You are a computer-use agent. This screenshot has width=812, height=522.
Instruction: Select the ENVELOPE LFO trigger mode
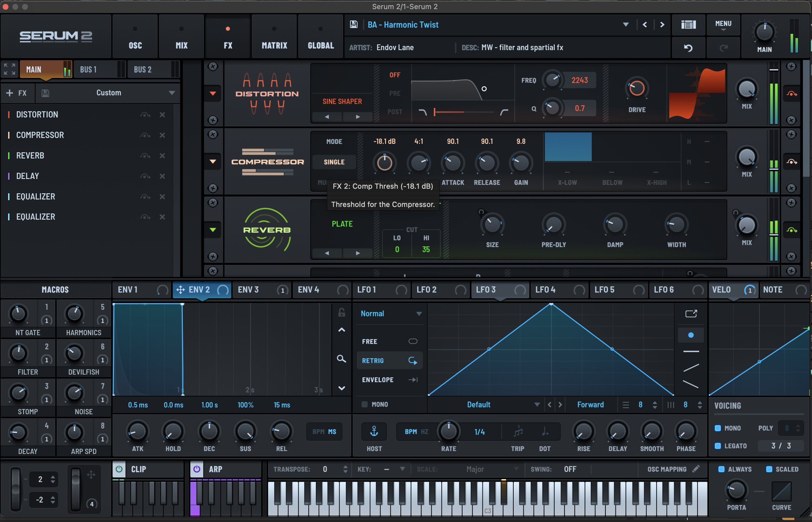(x=389, y=380)
